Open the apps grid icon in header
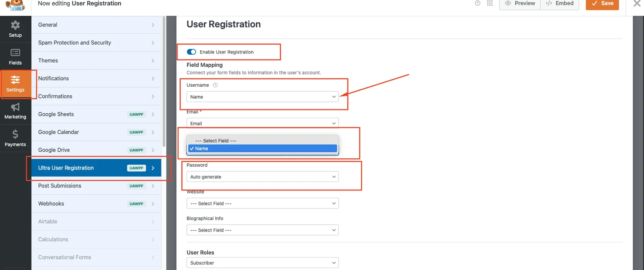Viewport: 644px width, 270px height. [489, 3]
